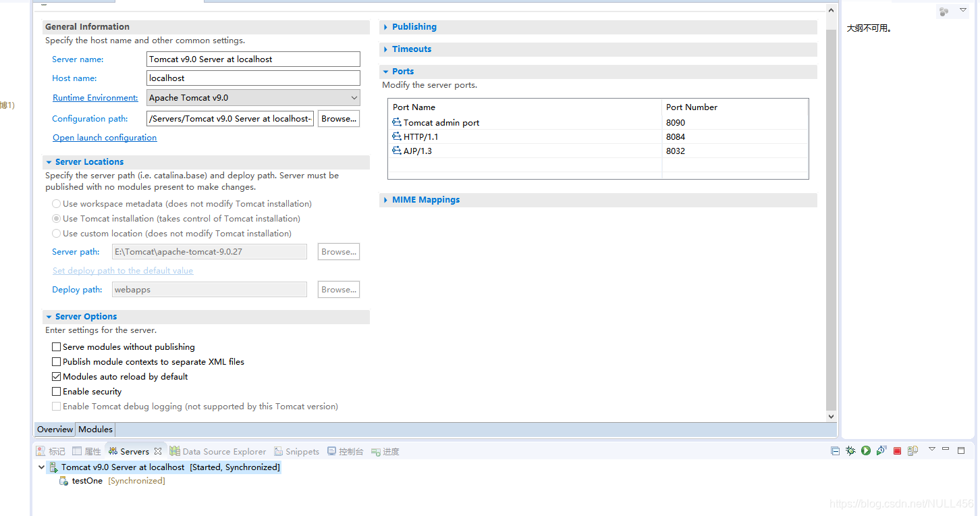Click the Tomcat server icon in Servers tree

coord(53,467)
